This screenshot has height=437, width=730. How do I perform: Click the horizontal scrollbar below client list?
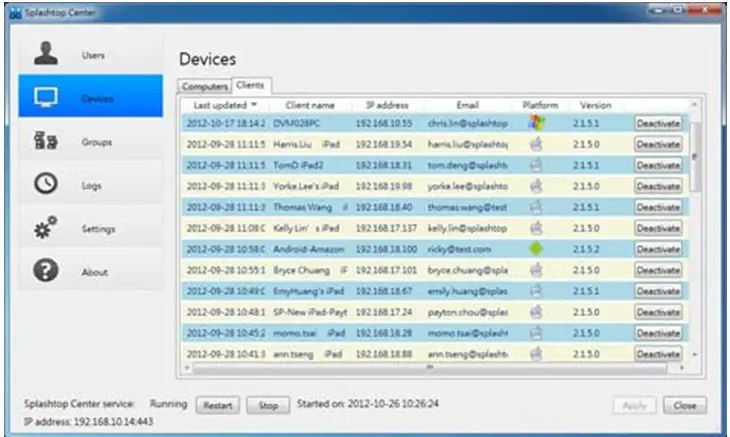[430, 367]
